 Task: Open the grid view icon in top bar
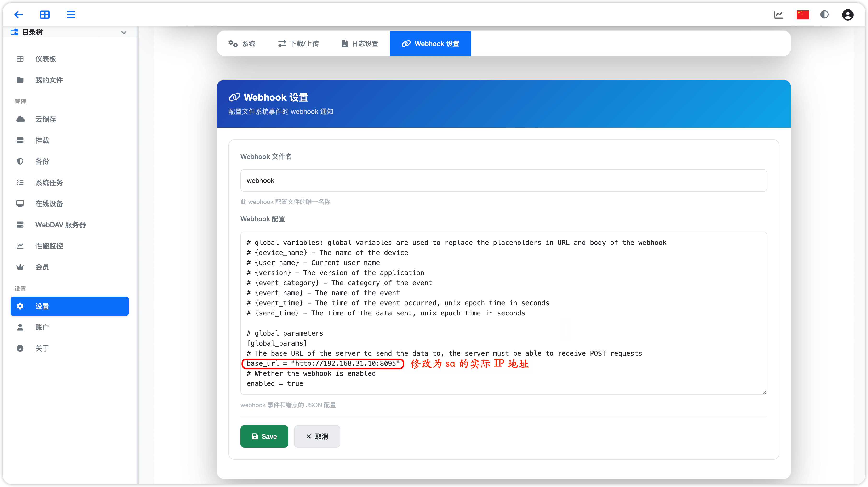45,15
